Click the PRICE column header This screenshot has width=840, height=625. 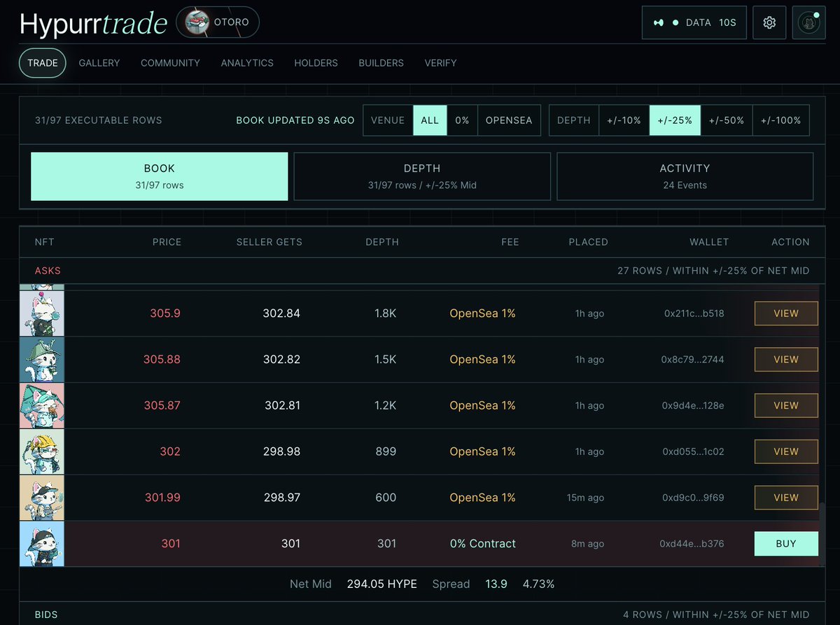[x=167, y=242]
